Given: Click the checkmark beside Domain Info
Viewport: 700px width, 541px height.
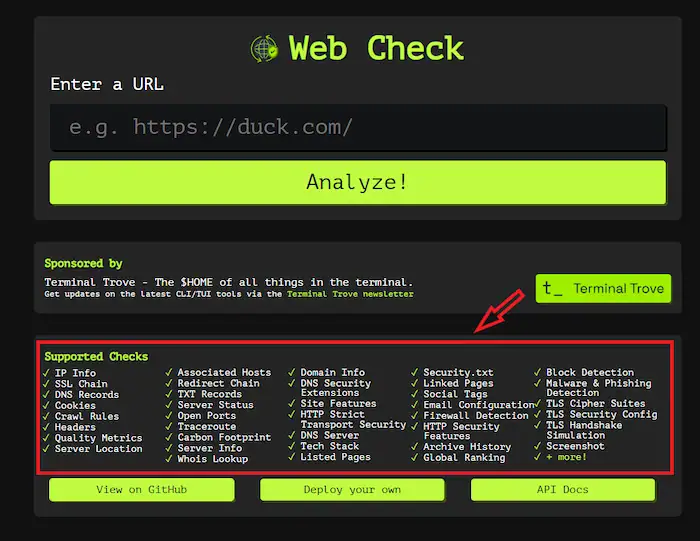Looking at the screenshot, I should (292, 373).
